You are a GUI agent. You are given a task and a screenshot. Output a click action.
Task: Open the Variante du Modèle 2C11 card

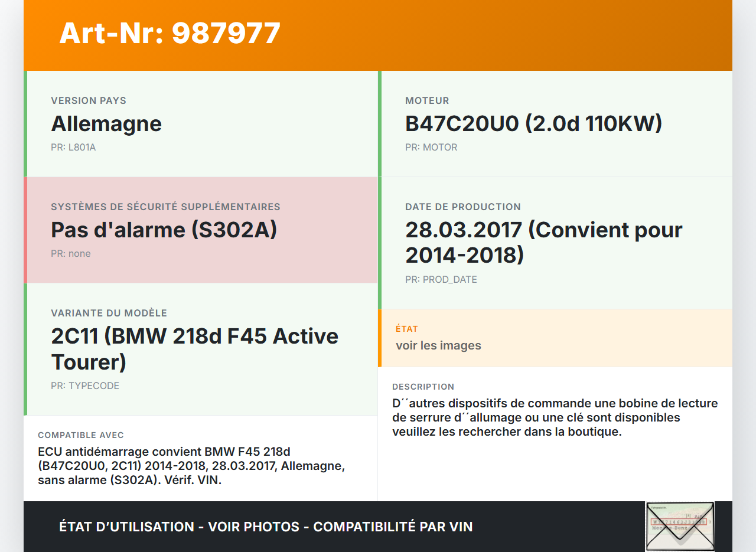pyautogui.click(x=201, y=348)
